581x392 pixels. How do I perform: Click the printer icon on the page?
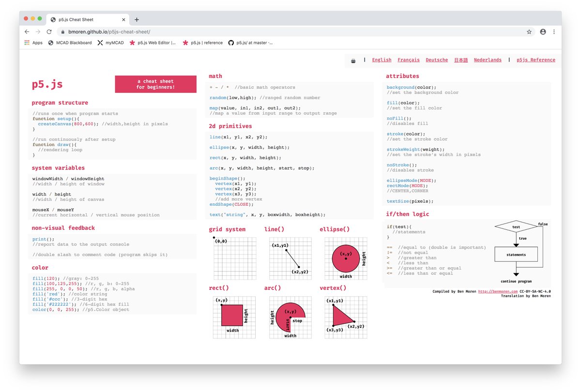(353, 60)
